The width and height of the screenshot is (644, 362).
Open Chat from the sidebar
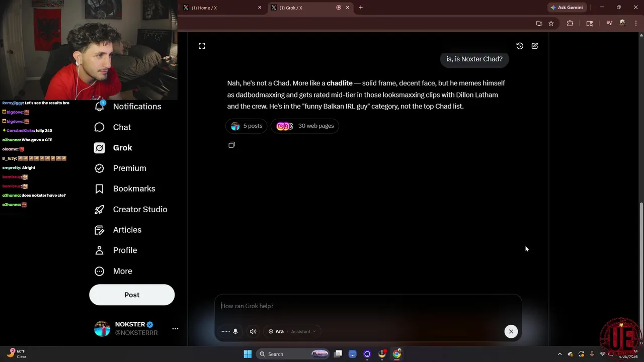113,127
